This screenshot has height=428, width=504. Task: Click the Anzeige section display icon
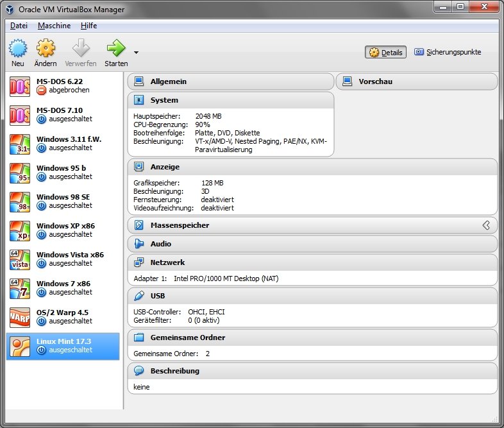point(139,167)
